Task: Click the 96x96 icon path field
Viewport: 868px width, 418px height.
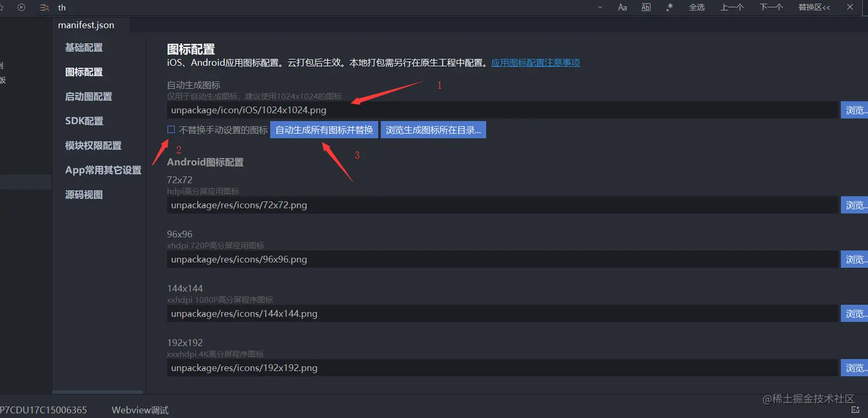Action: point(502,259)
